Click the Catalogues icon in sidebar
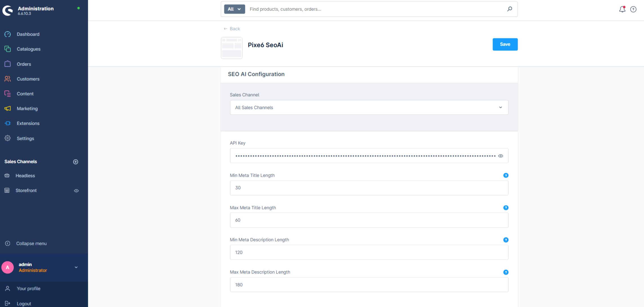The width and height of the screenshot is (644, 307). point(8,49)
